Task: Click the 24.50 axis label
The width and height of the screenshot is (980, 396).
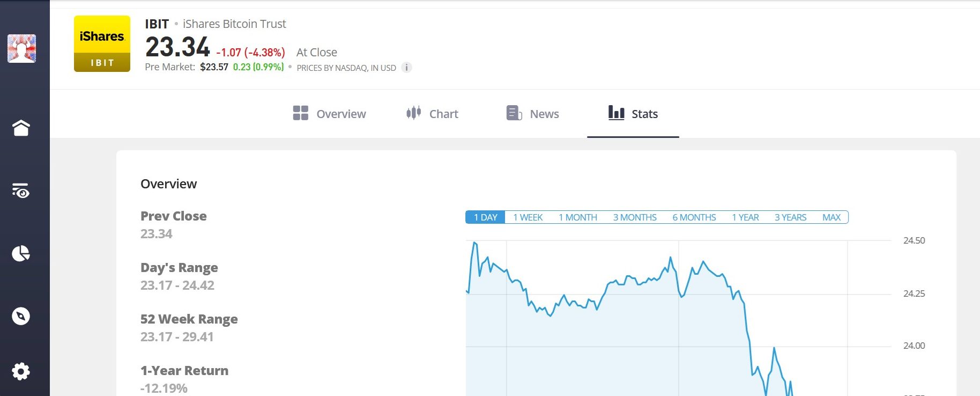Action: pos(914,241)
